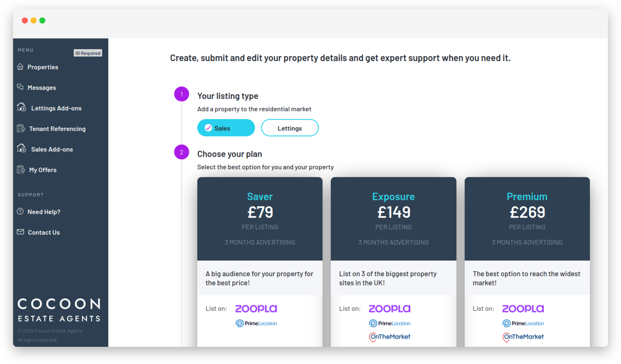Click the Contact Us envelope icon
Image resolution: width=621 pixels, height=364 pixels.
[x=20, y=232]
